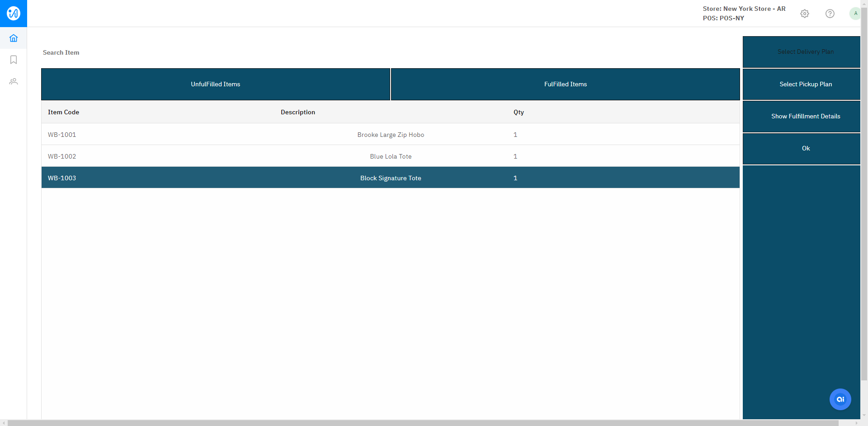Open the customers people icon in sidebar
Viewport: 868px width, 426px height.
[x=14, y=81]
